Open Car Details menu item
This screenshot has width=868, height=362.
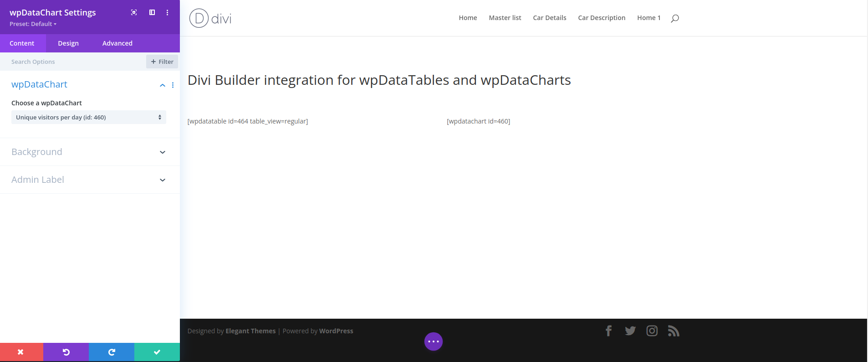550,18
